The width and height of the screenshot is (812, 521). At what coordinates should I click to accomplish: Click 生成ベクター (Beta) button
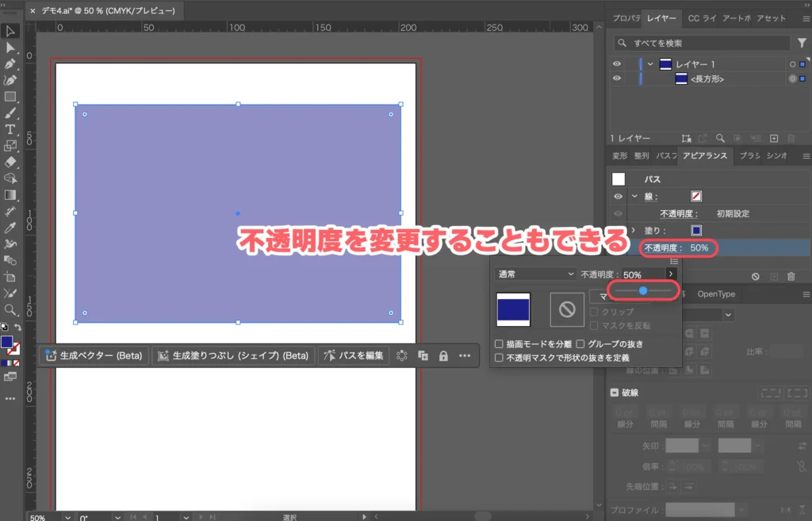tap(94, 356)
